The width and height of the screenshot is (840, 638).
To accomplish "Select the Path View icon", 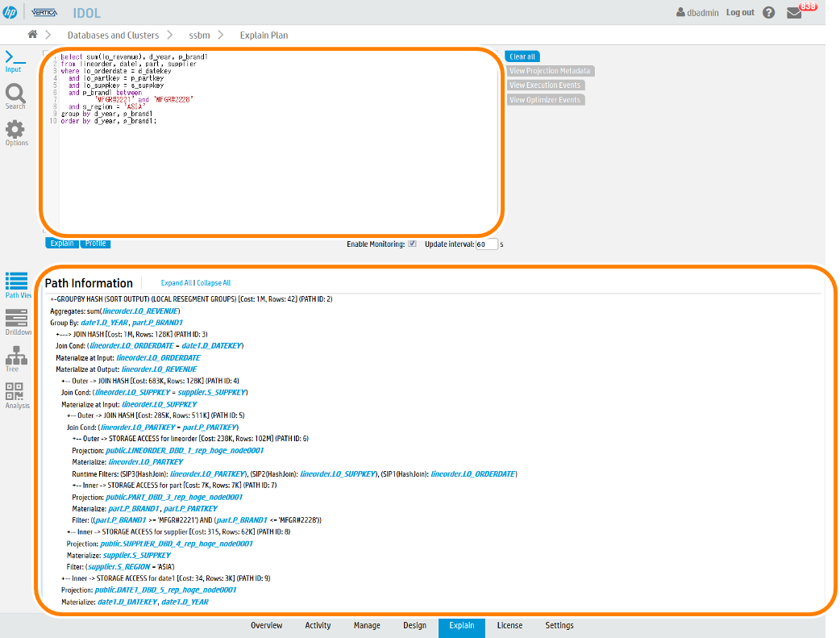I will [x=16, y=281].
